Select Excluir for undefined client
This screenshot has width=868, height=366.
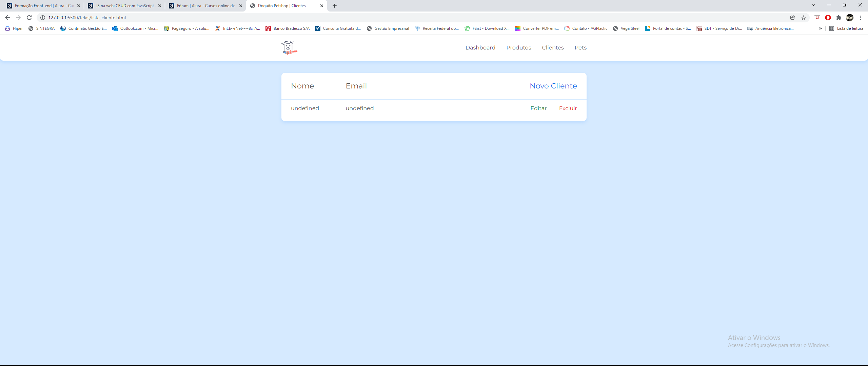(x=567, y=108)
